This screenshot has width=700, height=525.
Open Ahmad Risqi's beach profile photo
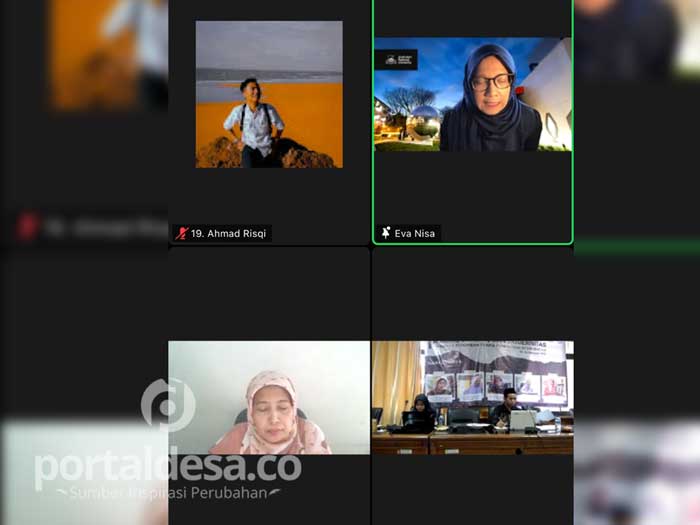click(x=268, y=94)
